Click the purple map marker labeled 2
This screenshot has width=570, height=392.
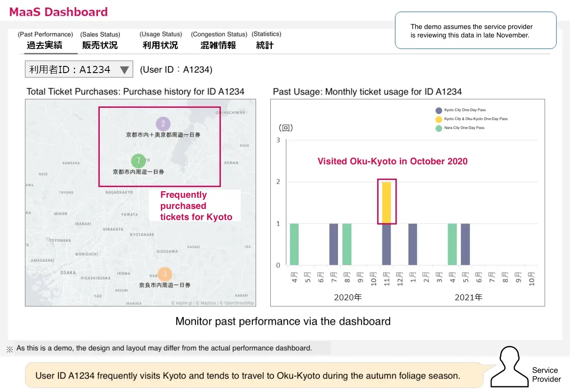pyautogui.click(x=163, y=124)
